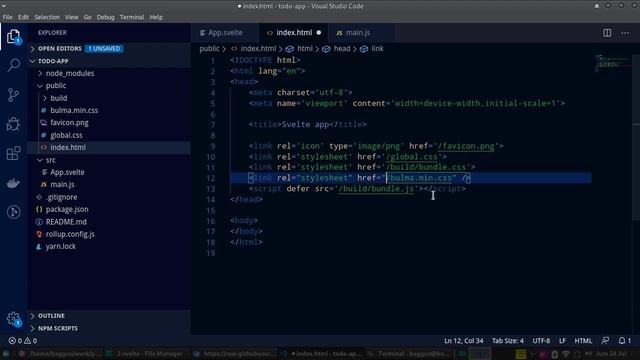Switch to File Manager in the taskbar

145,353
